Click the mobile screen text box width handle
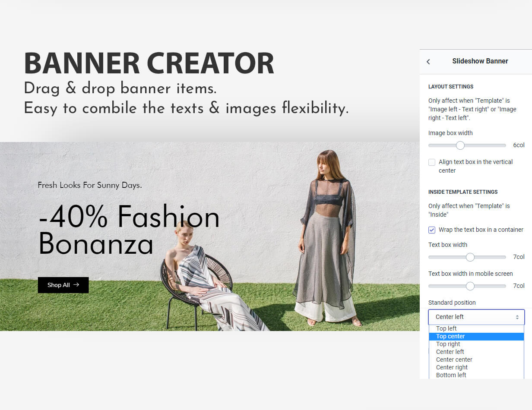Viewport: 532px width, 410px height. (x=470, y=286)
